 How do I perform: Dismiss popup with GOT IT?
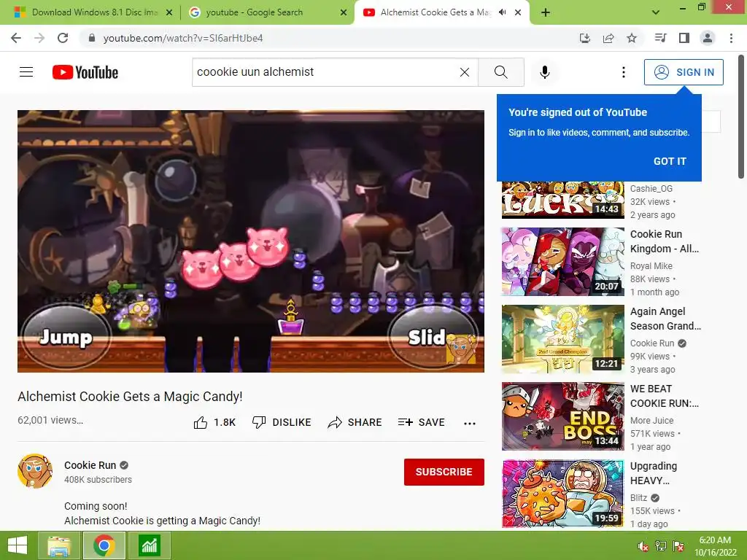(x=670, y=161)
